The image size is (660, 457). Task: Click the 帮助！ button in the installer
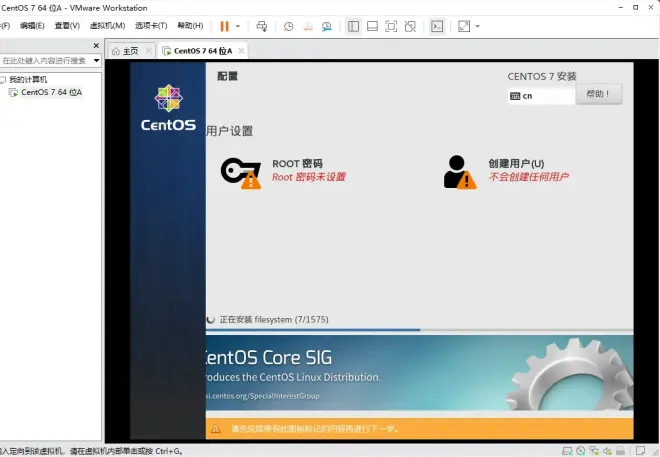pos(598,94)
